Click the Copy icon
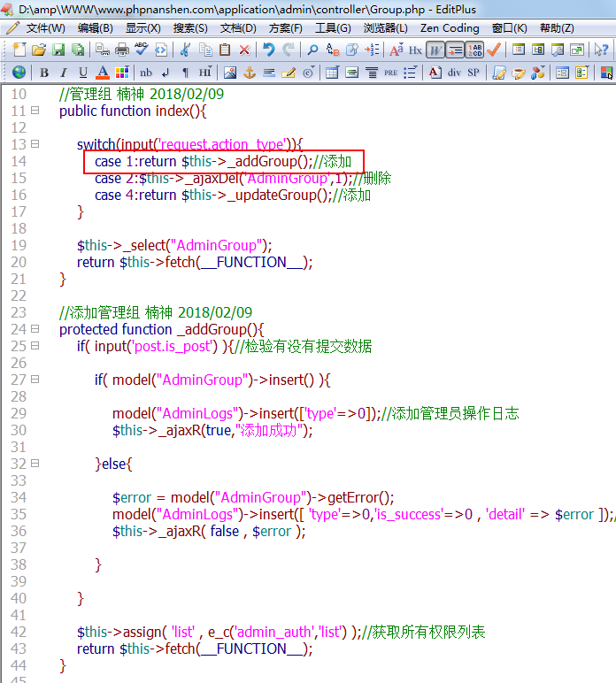 click(x=205, y=50)
